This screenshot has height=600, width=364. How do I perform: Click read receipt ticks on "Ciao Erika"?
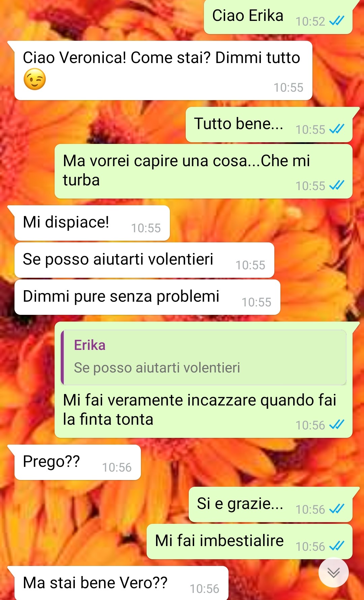pos(337,21)
